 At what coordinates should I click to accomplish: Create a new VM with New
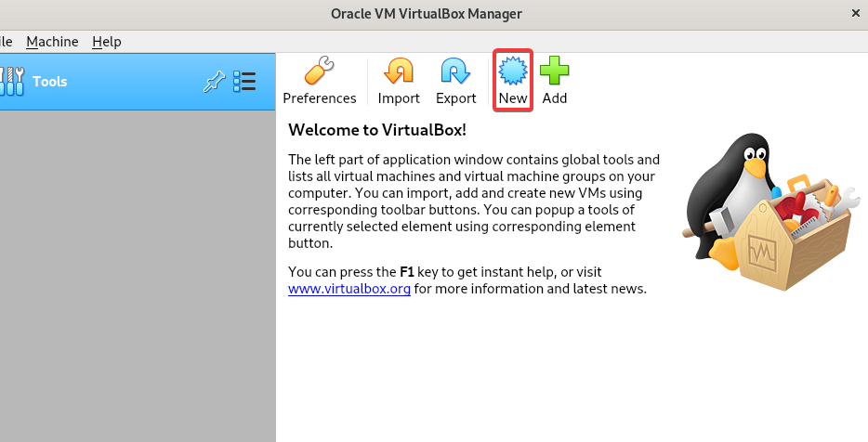(513, 81)
